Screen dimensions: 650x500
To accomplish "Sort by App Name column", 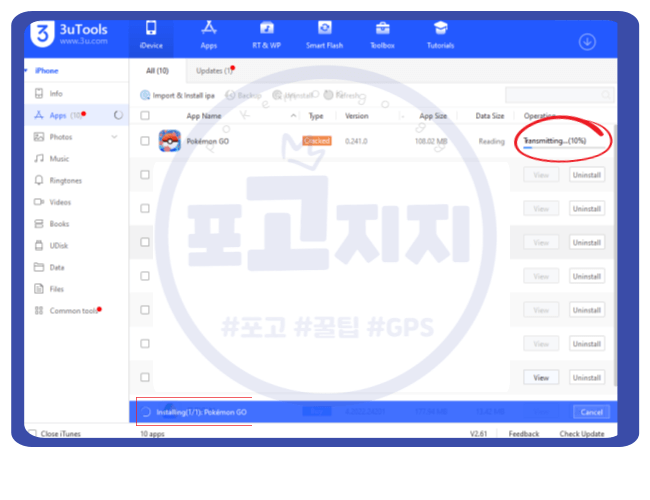I will coord(204,116).
